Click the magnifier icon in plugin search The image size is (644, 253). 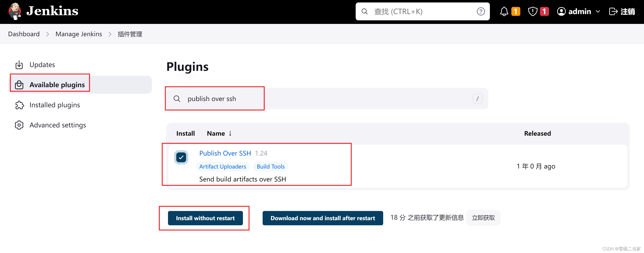point(177,99)
